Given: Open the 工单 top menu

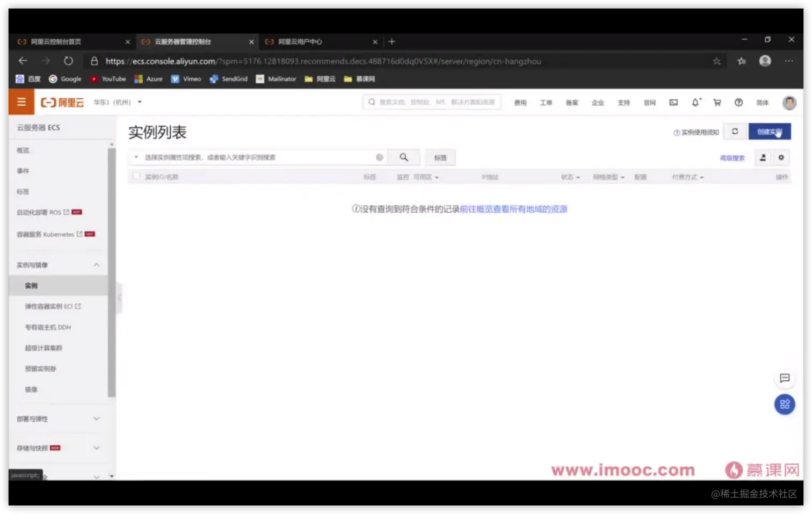Looking at the screenshot, I should click(x=546, y=103).
